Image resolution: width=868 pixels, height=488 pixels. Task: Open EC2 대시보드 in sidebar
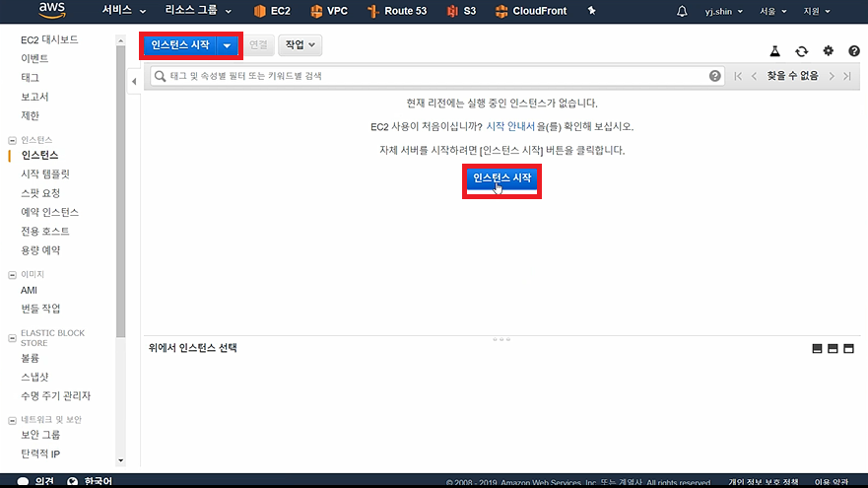[x=49, y=39]
